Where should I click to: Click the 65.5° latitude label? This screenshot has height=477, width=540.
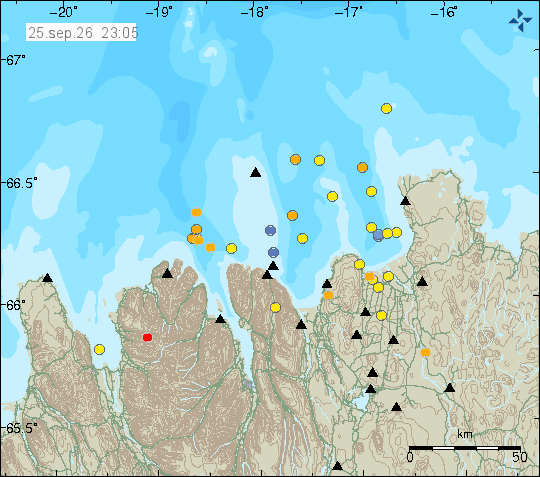click(21, 428)
